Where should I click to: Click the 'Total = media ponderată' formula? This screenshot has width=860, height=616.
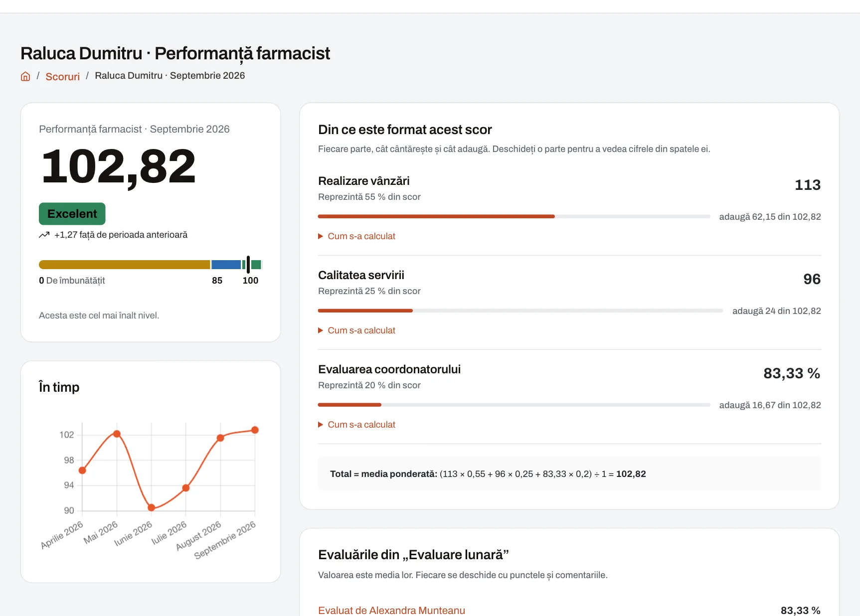(488, 474)
